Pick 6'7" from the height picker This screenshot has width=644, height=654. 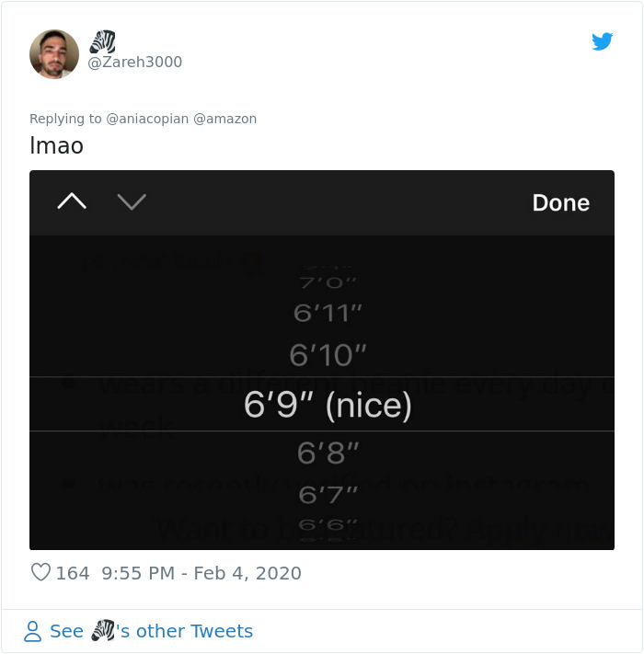tap(328, 495)
